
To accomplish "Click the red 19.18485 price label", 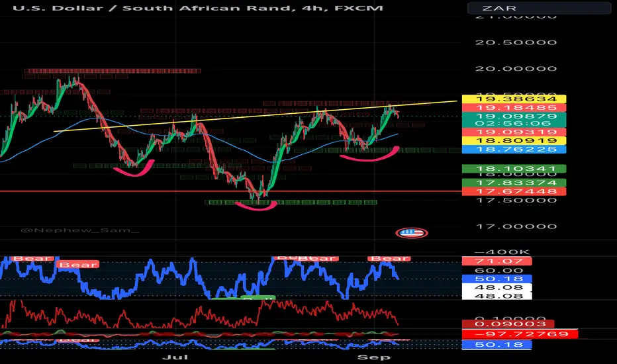I will 514,107.
